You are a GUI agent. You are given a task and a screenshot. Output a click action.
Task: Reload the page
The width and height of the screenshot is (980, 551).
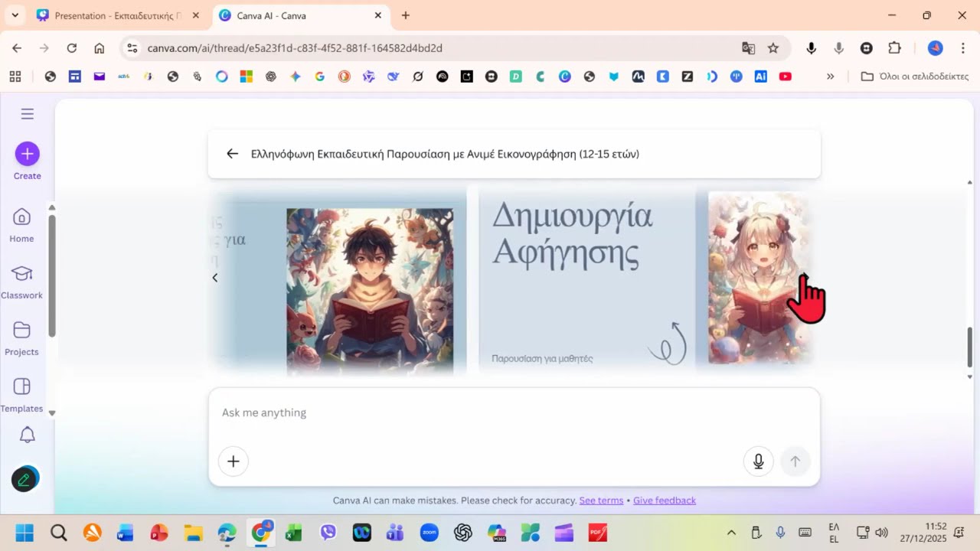point(72,48)
